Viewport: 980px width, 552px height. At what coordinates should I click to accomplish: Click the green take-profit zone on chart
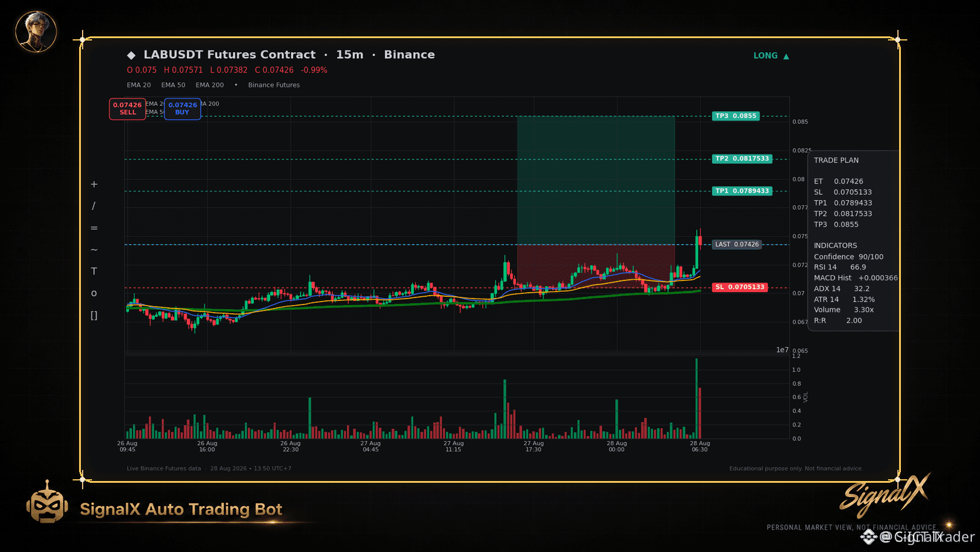tap(596, 180)
